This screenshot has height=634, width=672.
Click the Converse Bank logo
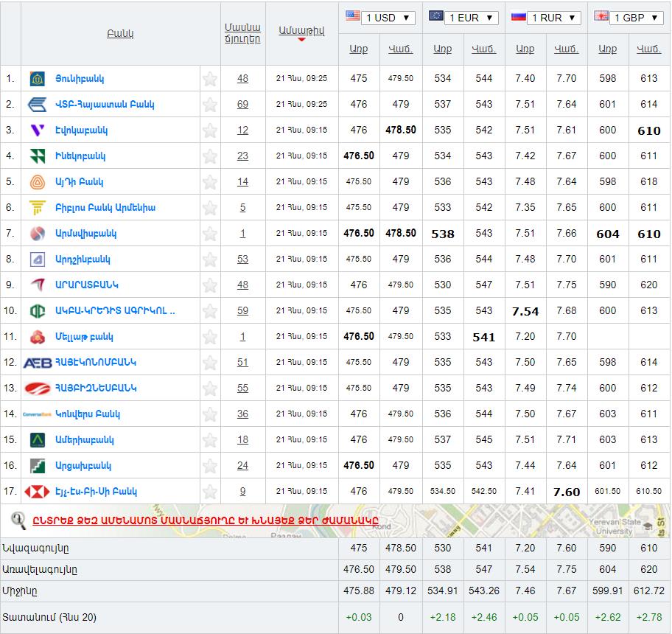(x=38, y=414)
